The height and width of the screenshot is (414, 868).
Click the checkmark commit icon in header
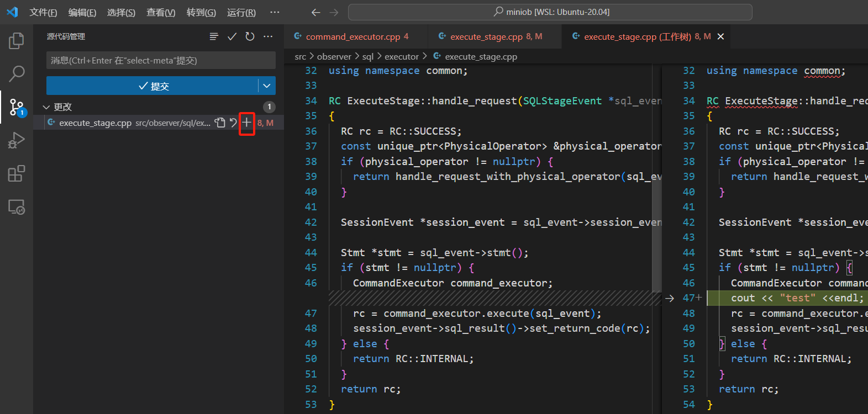232,36
